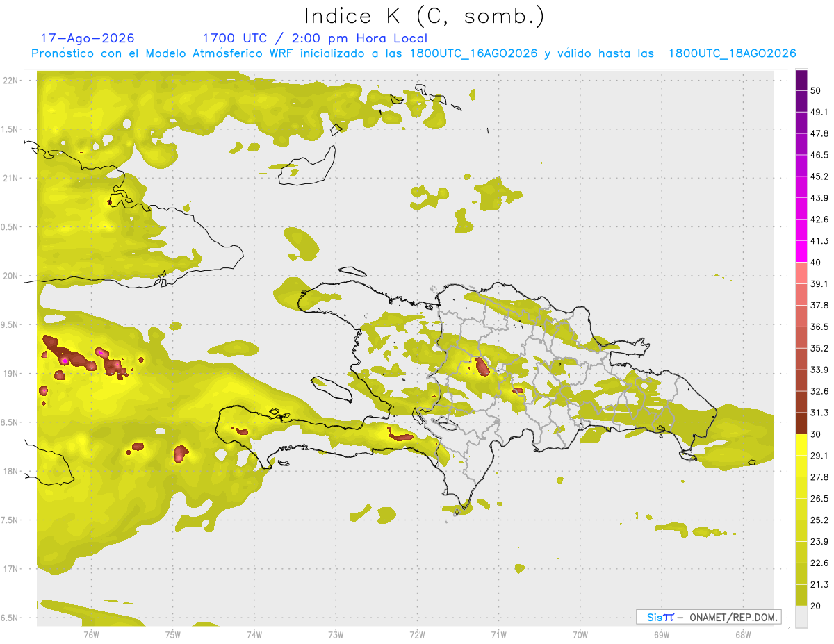This screenshot has width=834, height=644.
Task: Click the colorbar value 31.3
Action: tap(819, 413)
